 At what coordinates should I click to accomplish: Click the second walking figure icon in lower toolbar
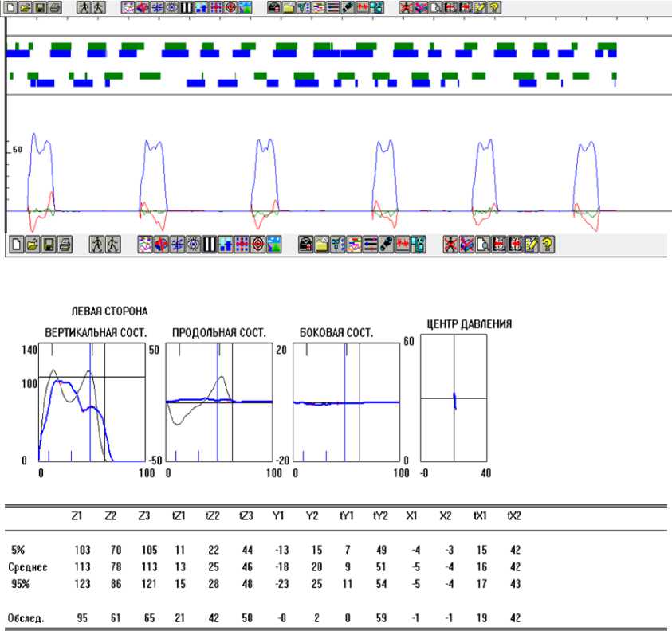112,244
